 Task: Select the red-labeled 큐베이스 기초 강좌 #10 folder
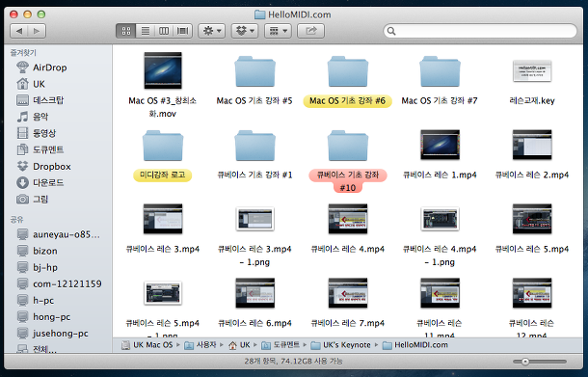(x=347, y=146)
